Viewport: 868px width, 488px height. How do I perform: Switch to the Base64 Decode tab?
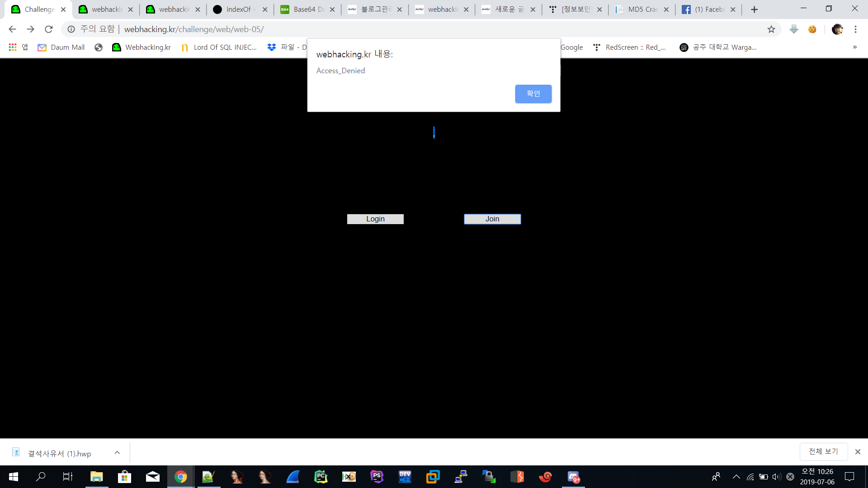pos(303,9)
